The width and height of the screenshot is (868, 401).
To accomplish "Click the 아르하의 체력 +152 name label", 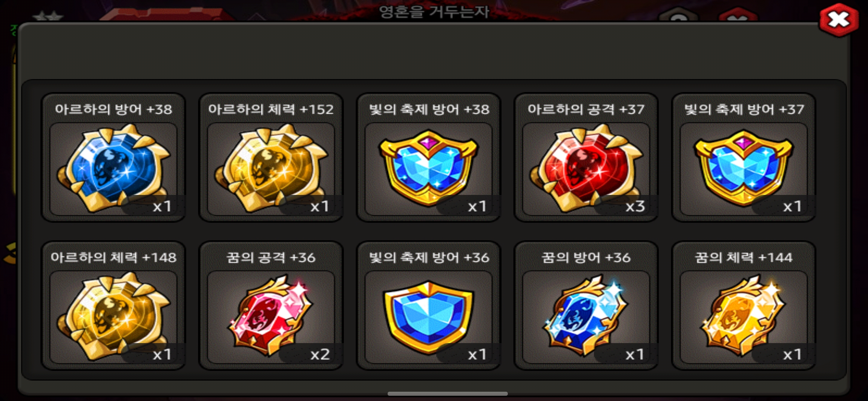I will pos(271,109).
